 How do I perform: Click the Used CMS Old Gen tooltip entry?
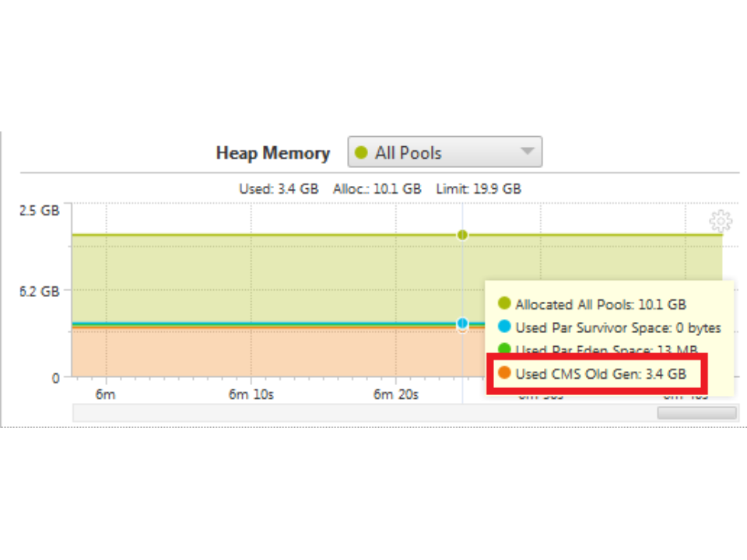601,374
